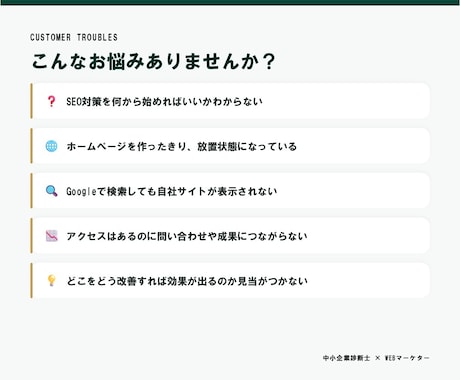Viewport: 460px width, 380px height.
Task: Click the footer text 中小企業診断士 × WEBマーケター
Action: (x=376, y=358)
